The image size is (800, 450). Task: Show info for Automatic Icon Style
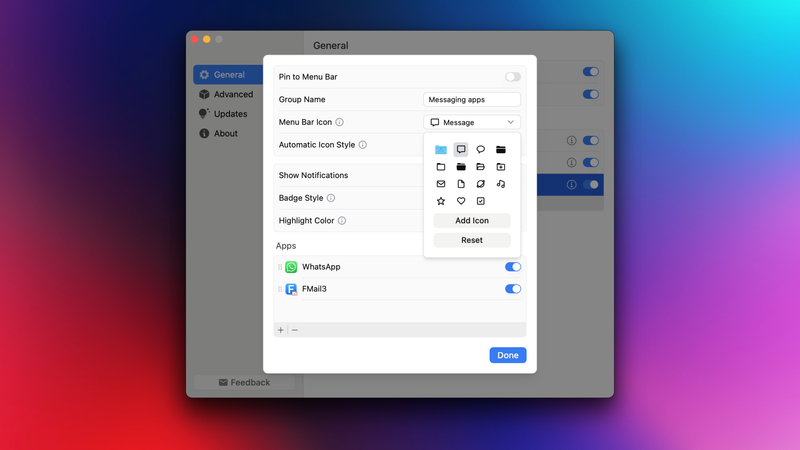click(363, 145)
